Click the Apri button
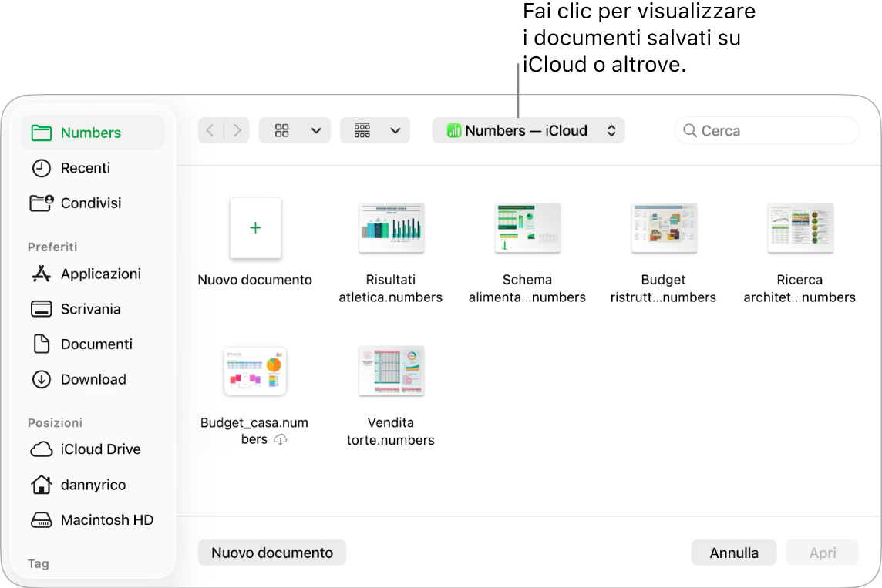Image resolution: width=882 pixels, height=588 pixels. tap(823, 553)
